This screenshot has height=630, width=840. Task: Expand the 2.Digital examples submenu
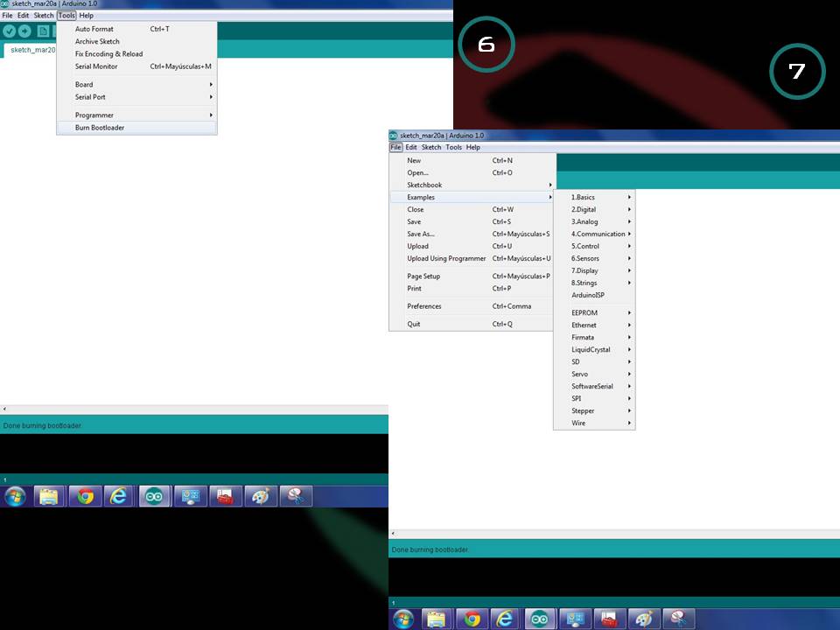(594, 209)
